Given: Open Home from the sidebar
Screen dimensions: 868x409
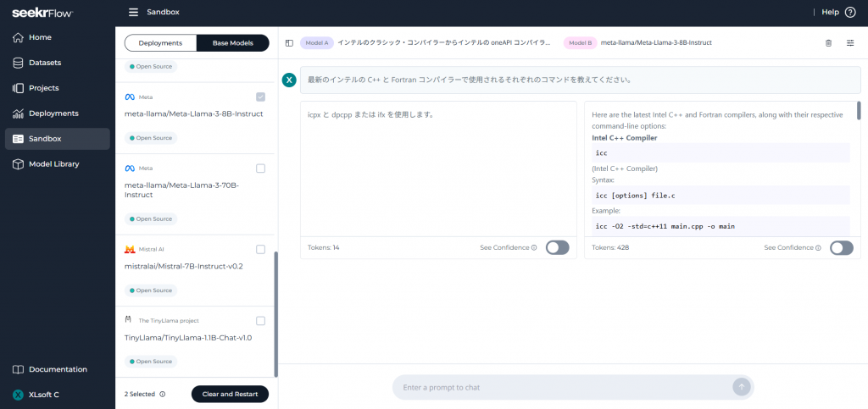Looking at the screenshot, I should [x=58, y=37].
